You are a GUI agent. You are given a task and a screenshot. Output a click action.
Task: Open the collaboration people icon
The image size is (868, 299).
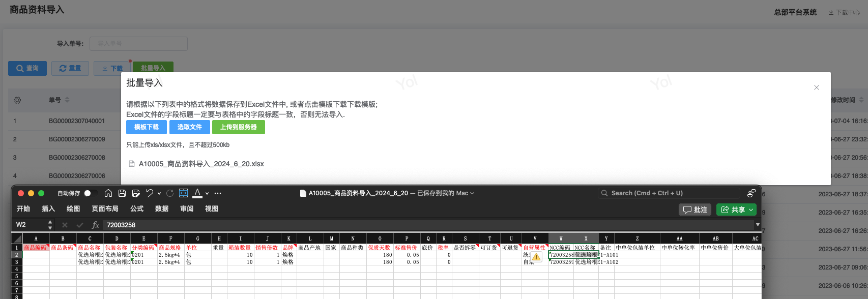(751, 193)
